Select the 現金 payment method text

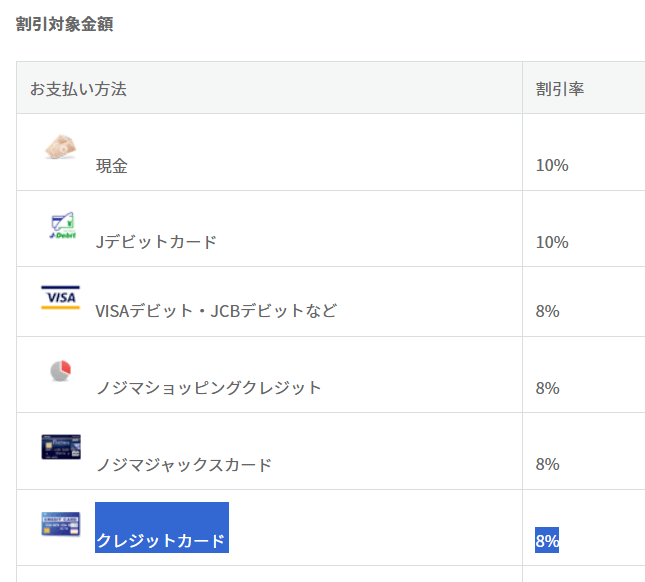[x=111, y=166]
